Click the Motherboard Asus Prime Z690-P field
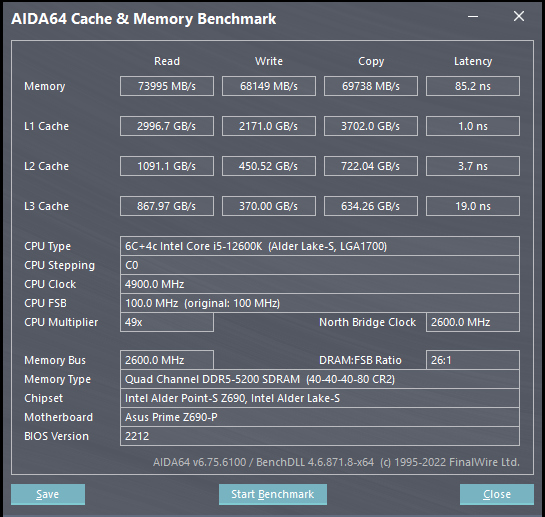 (320, 417)
